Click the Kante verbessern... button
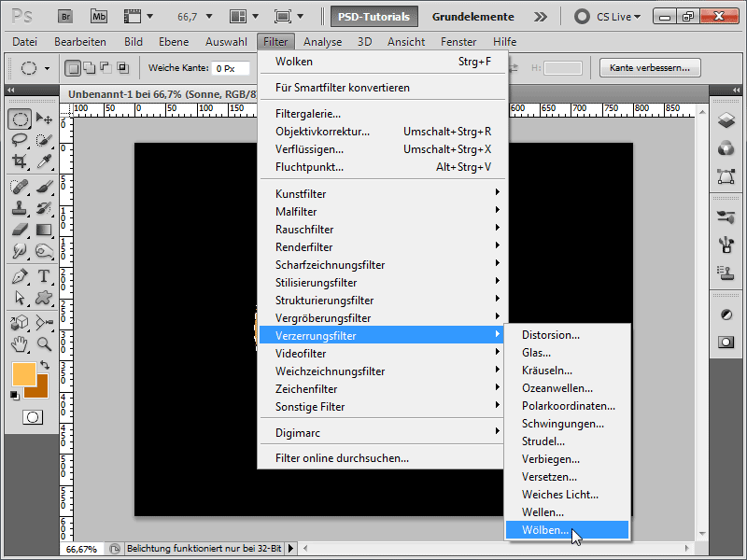This screenshot has width=747, height=560. click(x=650, y=67)
